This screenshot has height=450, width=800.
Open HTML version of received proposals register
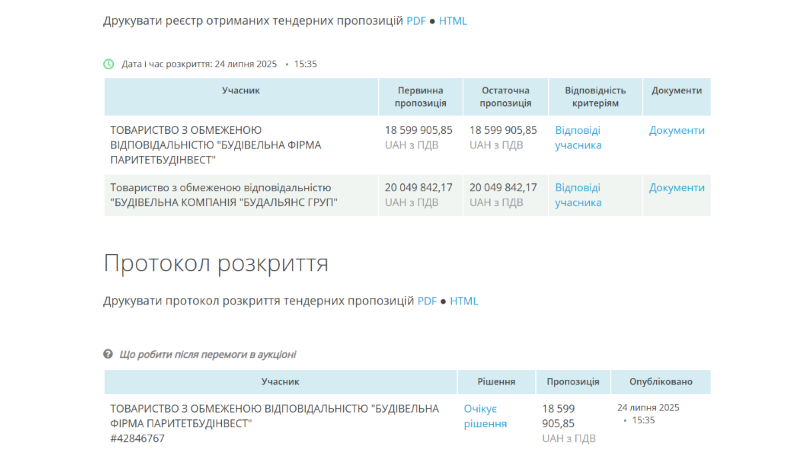tap(453, 21)
